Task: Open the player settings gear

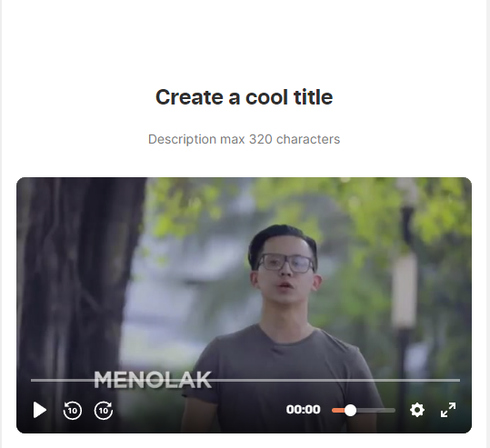Action: pos(417,410)
